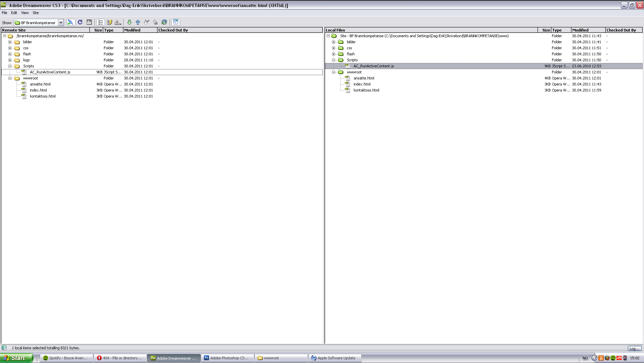Collapse the remote root brannkompetanse.no folder

click(x=4, y=36)
